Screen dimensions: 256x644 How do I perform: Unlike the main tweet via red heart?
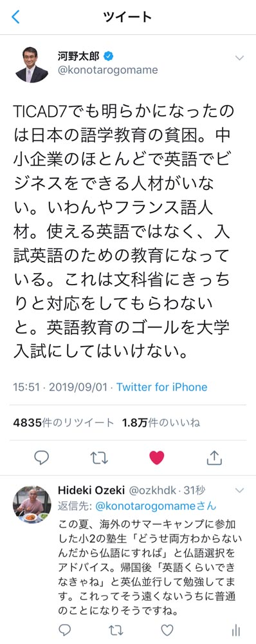(157, 457)
